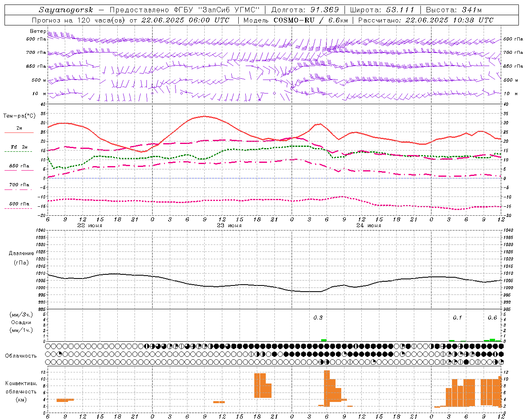525x420 pixels.
Task: Click the Модель COSMO-RU / 6.6км label
Action: [x=296, y=20]
